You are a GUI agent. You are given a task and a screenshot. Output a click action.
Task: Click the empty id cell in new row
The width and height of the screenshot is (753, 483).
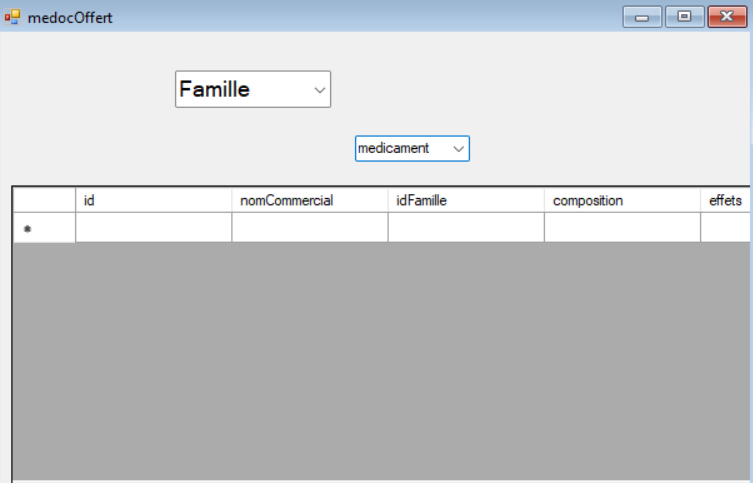tap(153, 228)
